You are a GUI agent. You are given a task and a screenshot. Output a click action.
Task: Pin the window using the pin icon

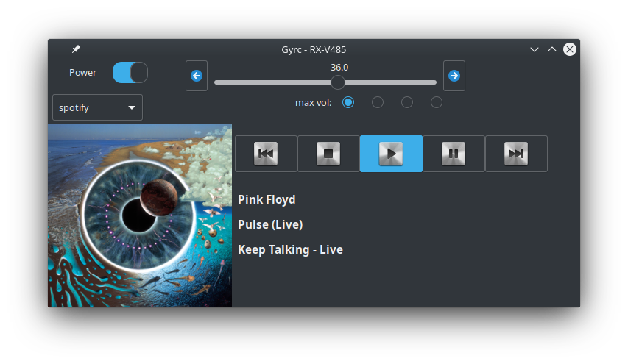(76, 49)
